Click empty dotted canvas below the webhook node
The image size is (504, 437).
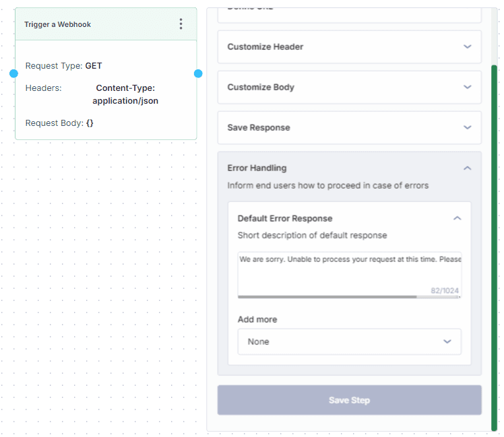[x=101, y=269]
